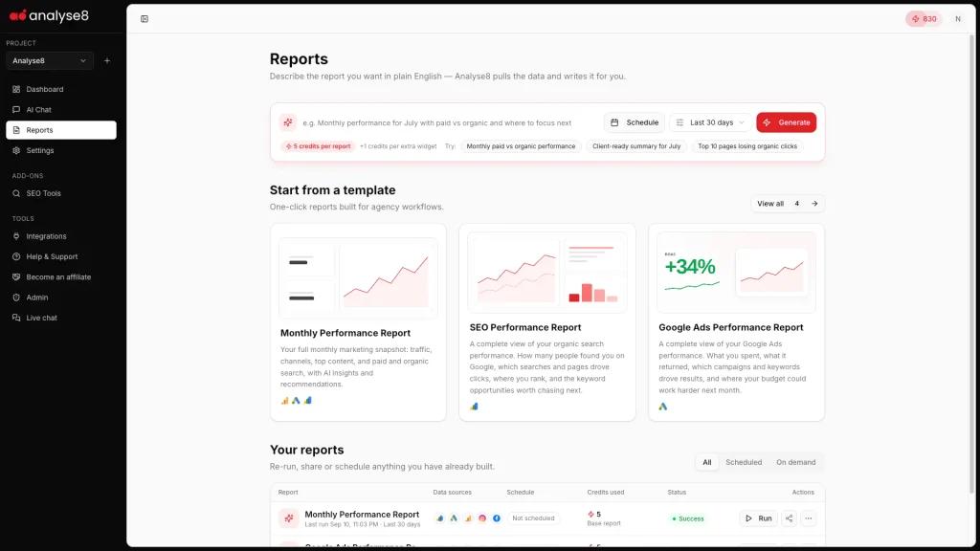Pick Top 10 pages losing organic clicks

click(747, 146)
